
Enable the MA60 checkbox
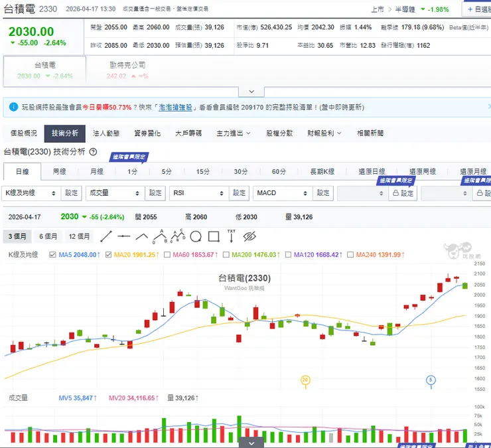coord(167,255)
